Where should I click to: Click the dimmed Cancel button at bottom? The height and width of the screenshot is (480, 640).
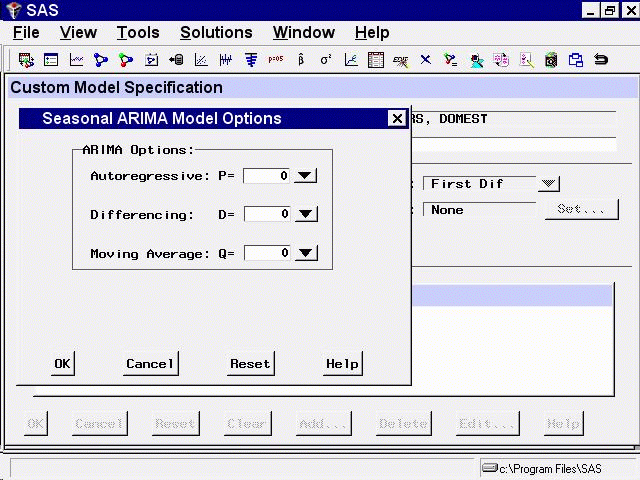coord(99,424)
